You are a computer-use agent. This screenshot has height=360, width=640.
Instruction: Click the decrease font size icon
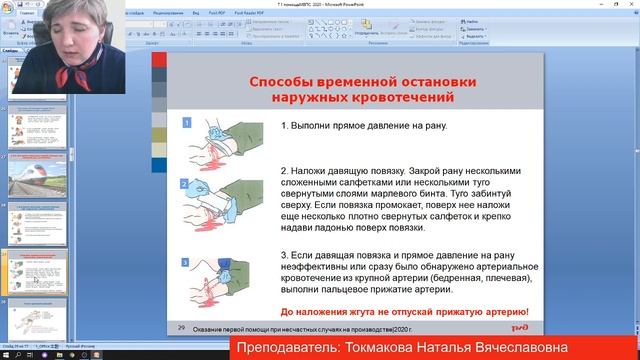point(178,24)
